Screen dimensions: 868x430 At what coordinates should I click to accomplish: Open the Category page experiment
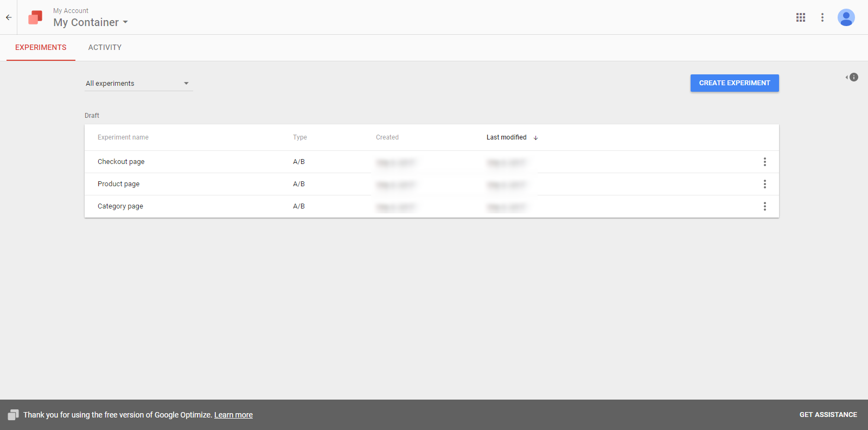coord(120,206)
